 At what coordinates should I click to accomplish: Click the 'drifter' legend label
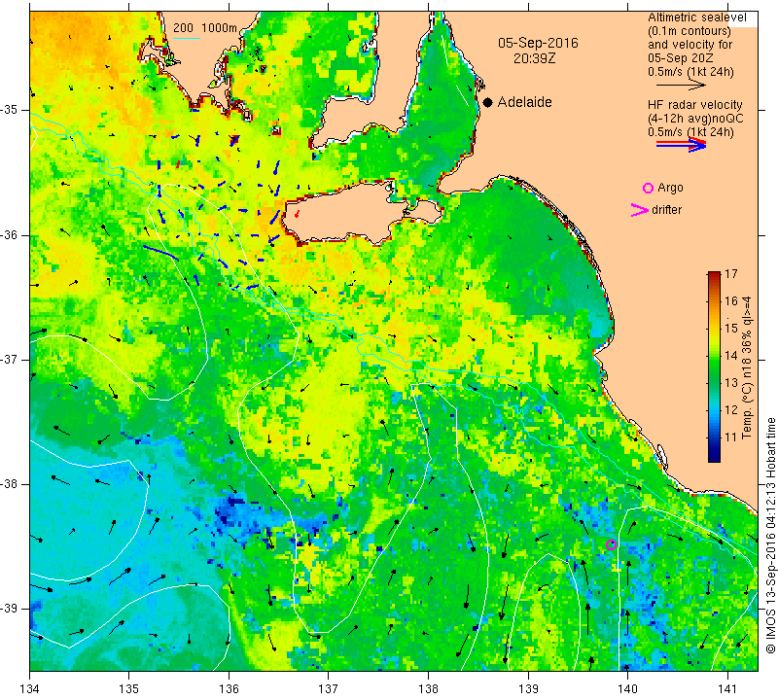(x=666, y=210)
